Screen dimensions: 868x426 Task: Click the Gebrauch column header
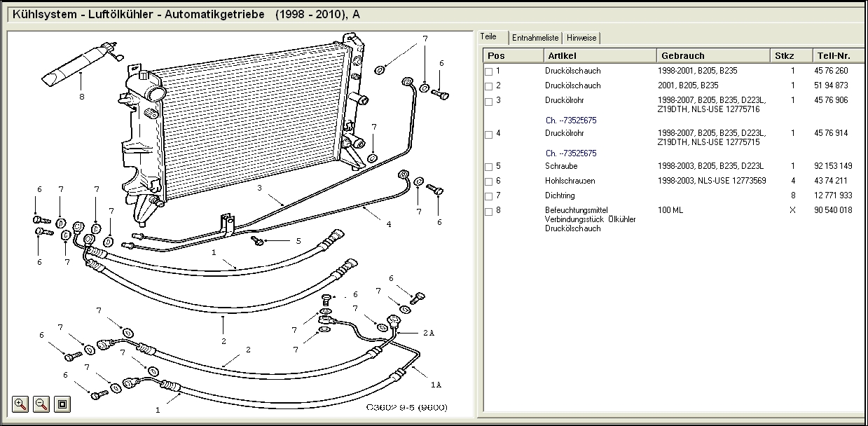712,55
